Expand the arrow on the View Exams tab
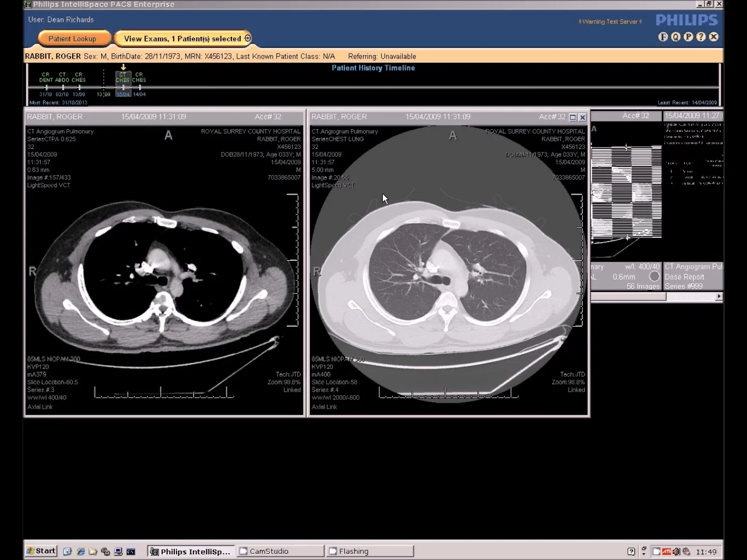Image resolution: width=747 pixels, height=560 pixels. coord(247,38)
